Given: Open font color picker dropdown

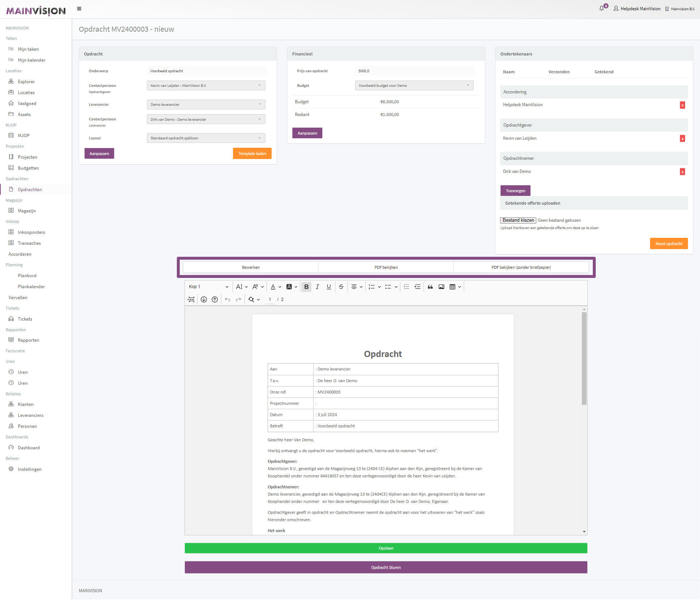Looking at the screenshot, I should click(280, 287).
